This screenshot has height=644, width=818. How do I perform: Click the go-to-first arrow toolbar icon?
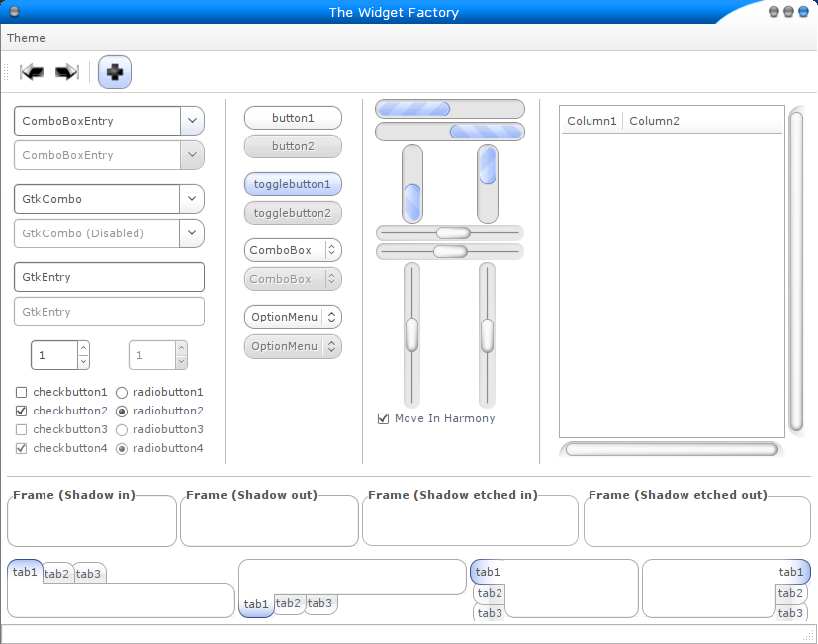click(x=32, y=72)
